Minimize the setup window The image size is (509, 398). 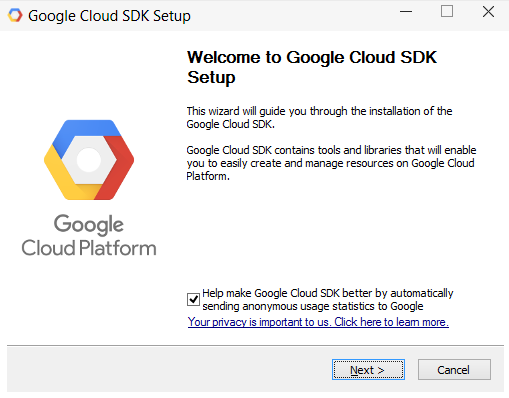[x=406, y=12]
